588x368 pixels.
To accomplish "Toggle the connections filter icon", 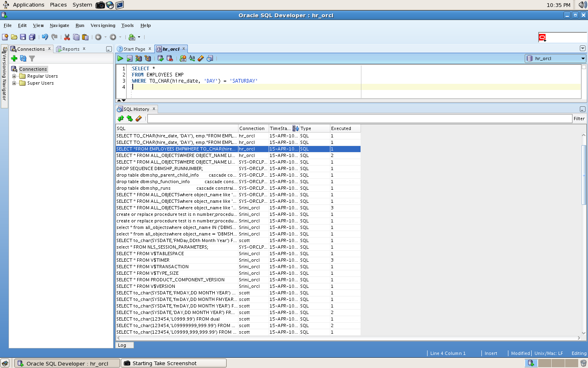I will coord(32,58).
